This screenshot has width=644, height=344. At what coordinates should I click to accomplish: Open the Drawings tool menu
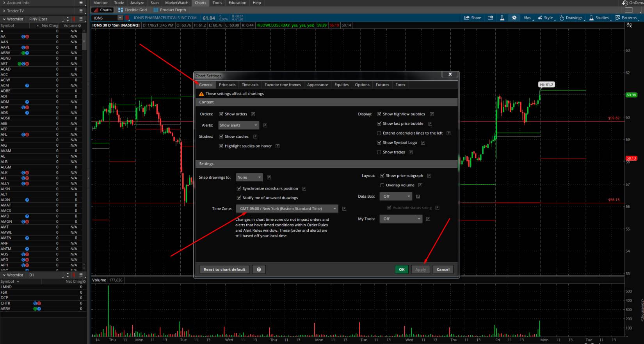click(x=571, y=18)
